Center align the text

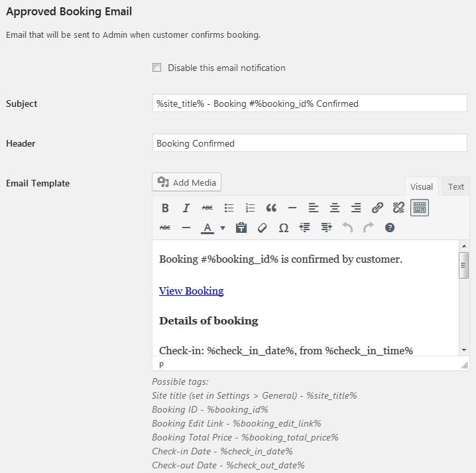(x=335, y=208)
